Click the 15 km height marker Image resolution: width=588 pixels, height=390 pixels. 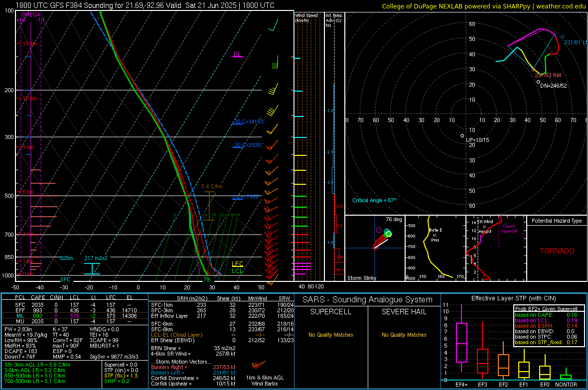point(29,43)
